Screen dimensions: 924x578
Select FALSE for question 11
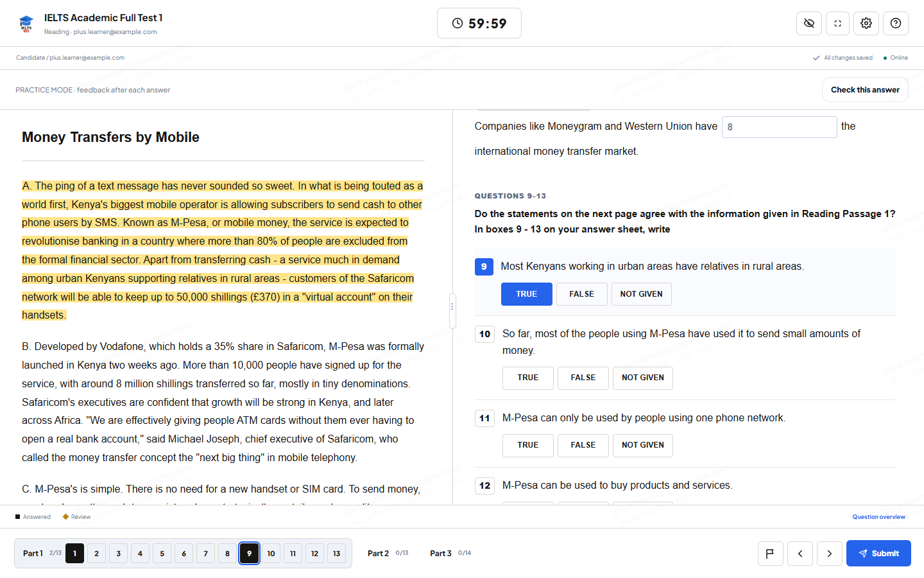point(583,445)
